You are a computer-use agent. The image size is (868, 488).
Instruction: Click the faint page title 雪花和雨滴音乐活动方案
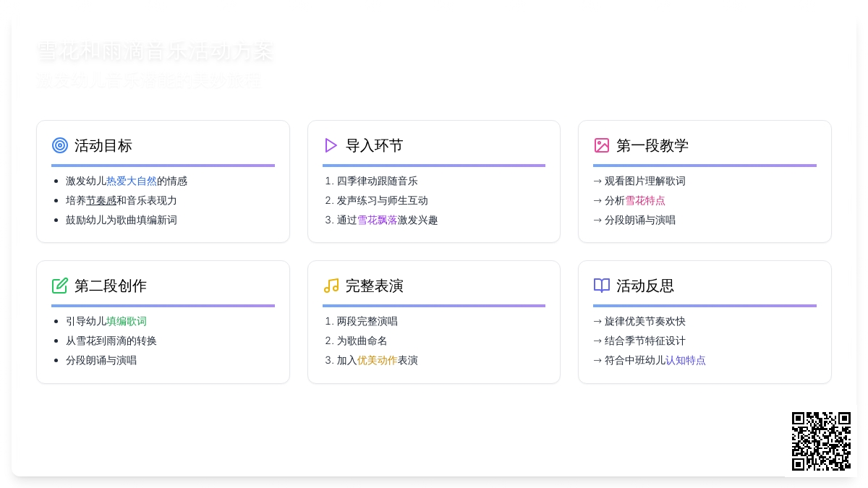155,52
